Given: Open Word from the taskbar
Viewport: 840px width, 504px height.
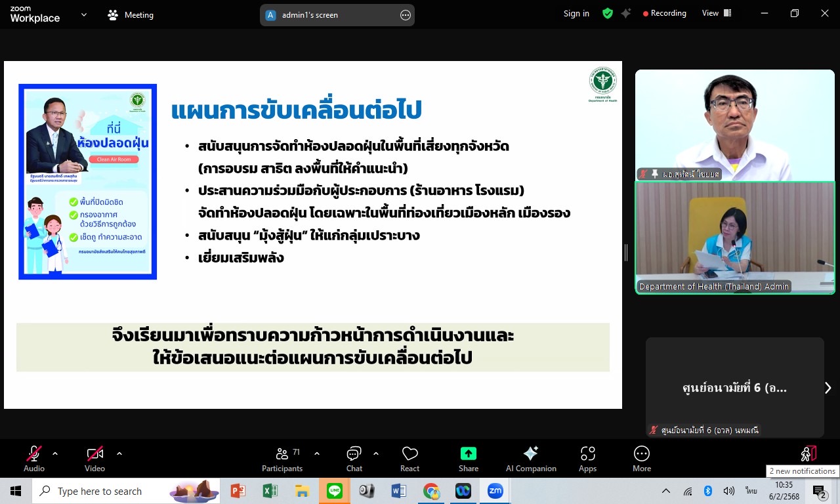Looking at the screenshot, I should point(398,491).
